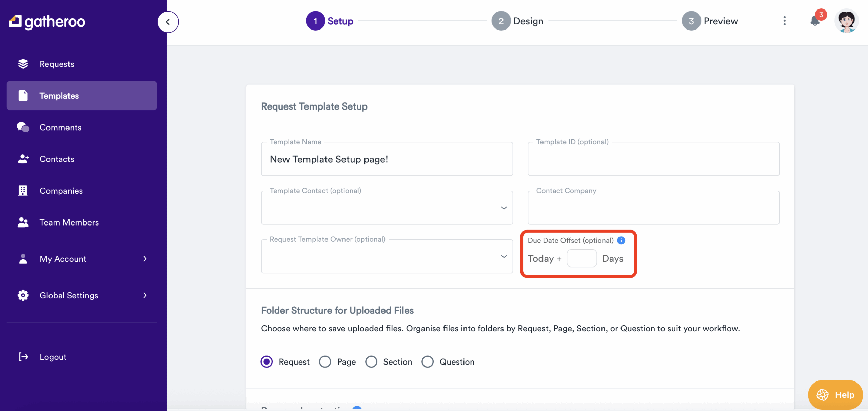Click the Requests stack icon in the sidebar

coord(23,64)
